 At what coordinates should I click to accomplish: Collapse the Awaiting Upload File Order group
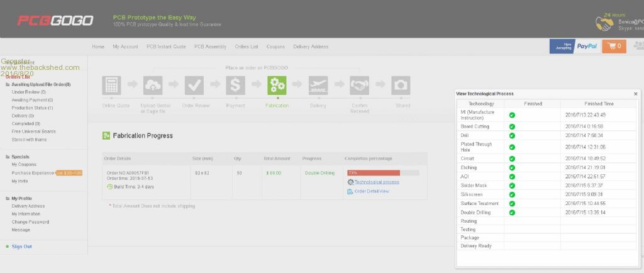point(8,84)
